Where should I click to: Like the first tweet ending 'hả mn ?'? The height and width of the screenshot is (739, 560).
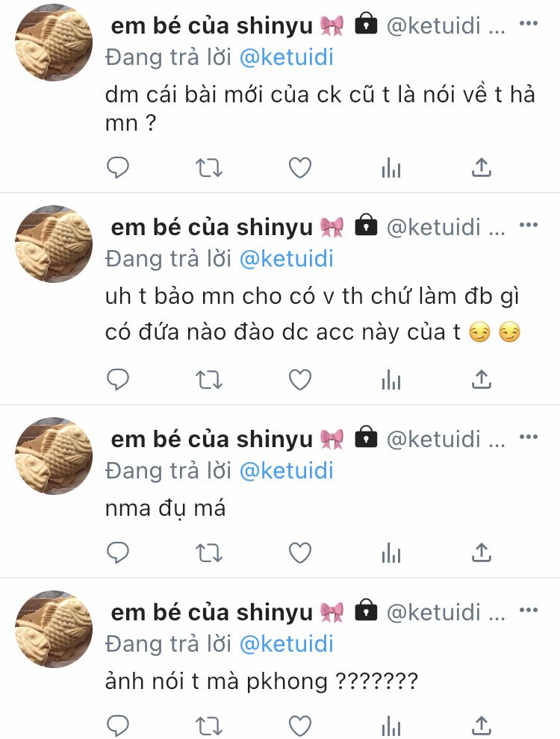pos(300,167)
